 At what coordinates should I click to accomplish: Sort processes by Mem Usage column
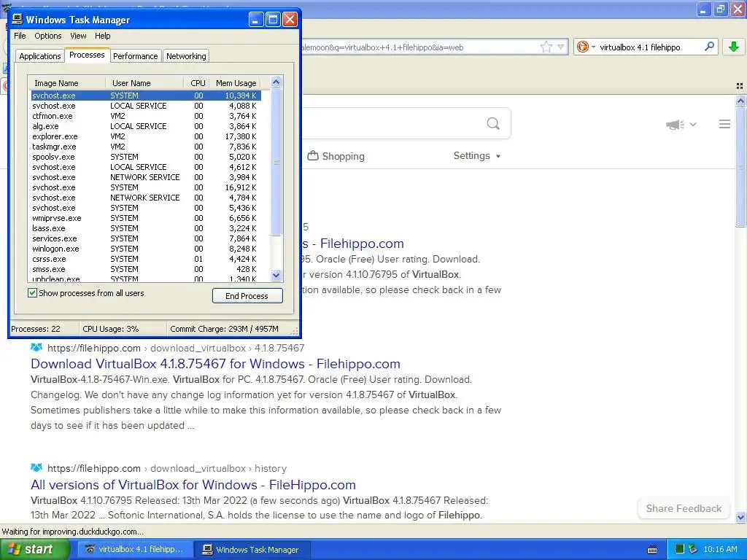point(236,83)
